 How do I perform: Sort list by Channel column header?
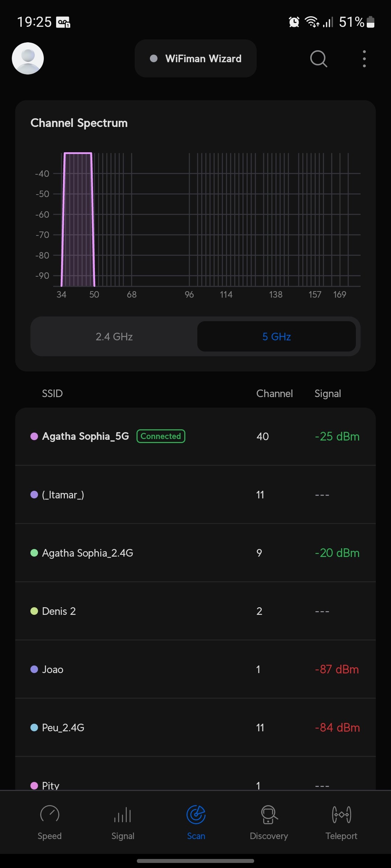tap(274, 393)
